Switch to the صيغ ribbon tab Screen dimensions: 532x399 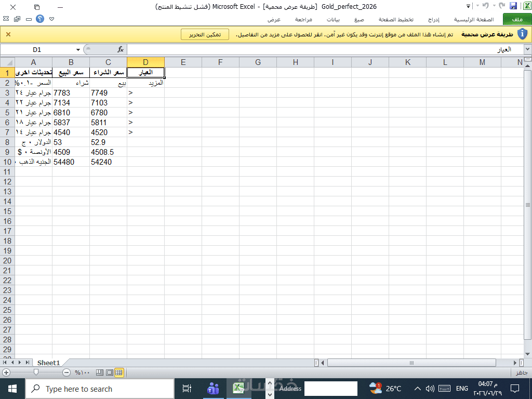click(x=359, y=19)
